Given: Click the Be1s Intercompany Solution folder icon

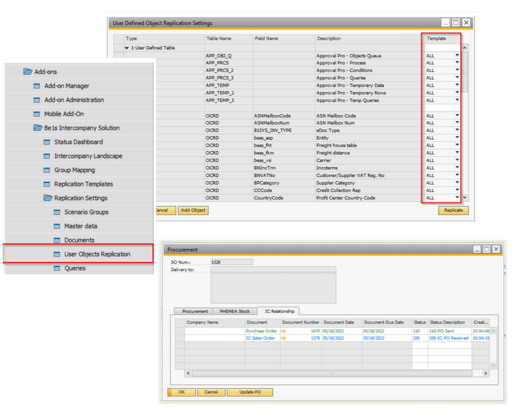Looking at the screenshot, I should pyautogui.click(x=38, y=128).
